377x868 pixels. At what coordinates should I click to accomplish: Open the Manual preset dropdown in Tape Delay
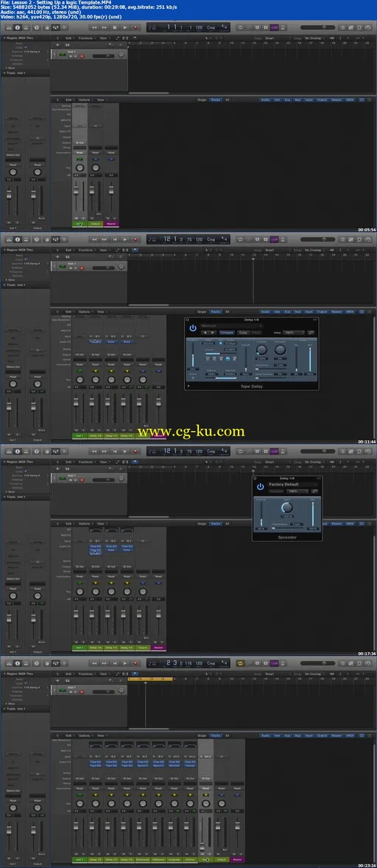(231, 326)
